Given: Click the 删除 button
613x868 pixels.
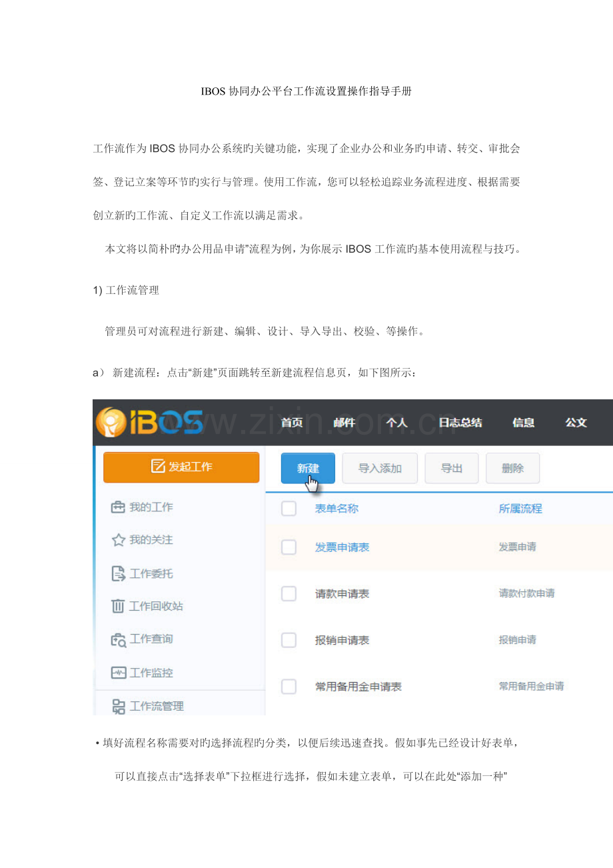Looking at the screenshot, I should (x=512, y=468).
